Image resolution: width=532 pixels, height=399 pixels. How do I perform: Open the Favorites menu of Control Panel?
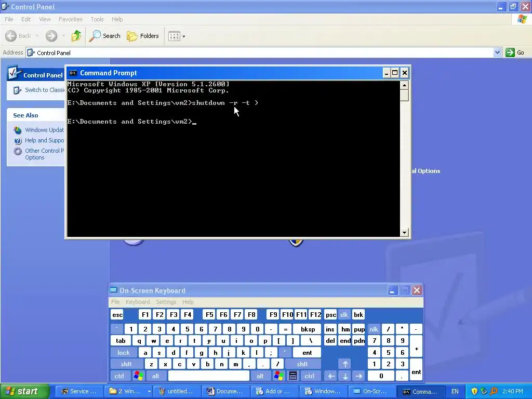70,19
